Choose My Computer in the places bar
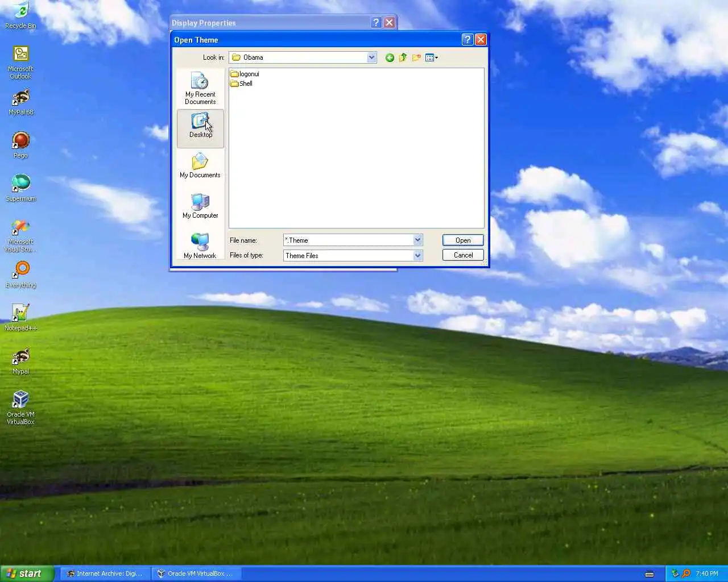 [200, 206]
